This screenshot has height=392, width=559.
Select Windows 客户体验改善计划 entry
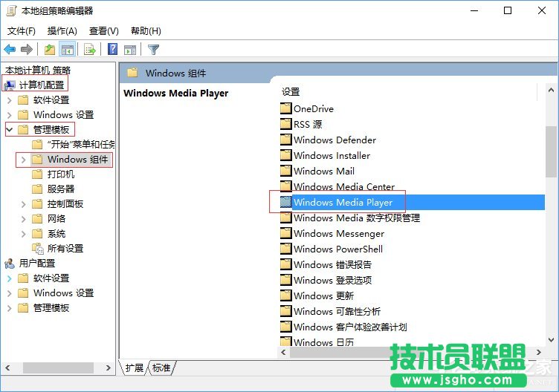coord(343,327)
